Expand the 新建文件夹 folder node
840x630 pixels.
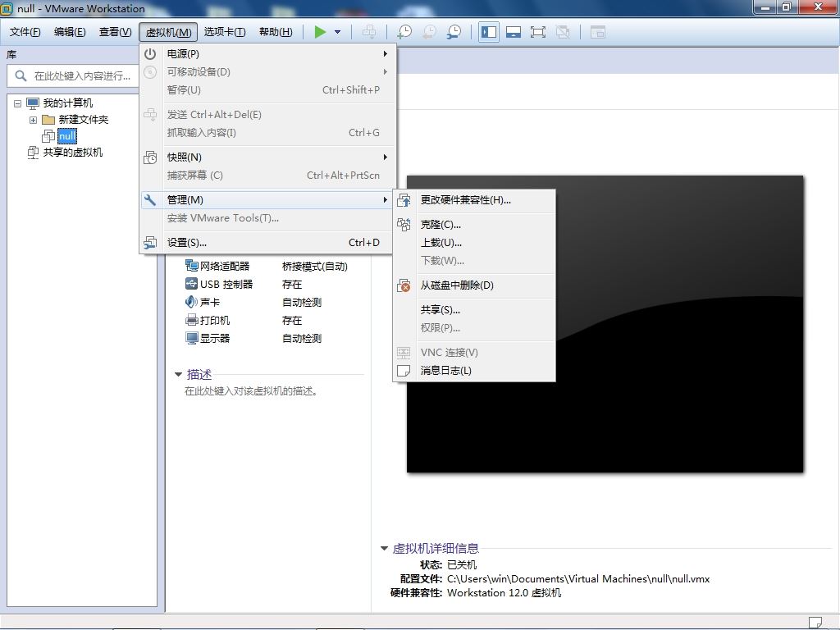click(33, 120)
